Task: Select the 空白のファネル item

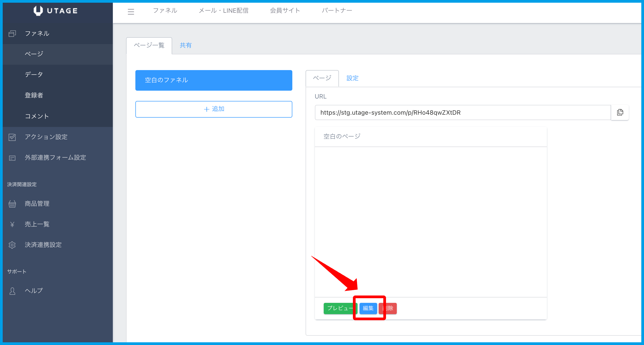Action: tap(214, 80)
